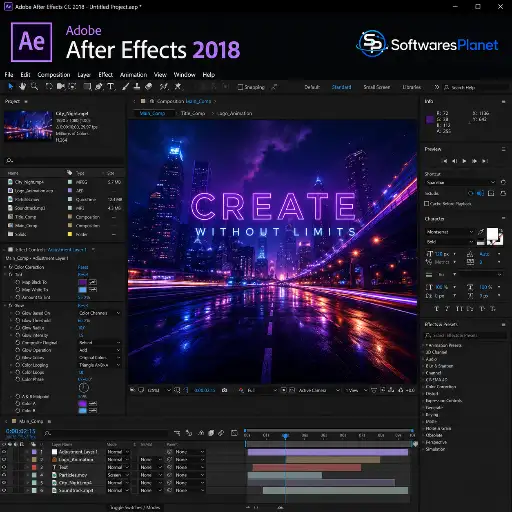Open the Preview Shortcut dropdown
The width and height of the screenshot is (512, 512).
point(460,182)
